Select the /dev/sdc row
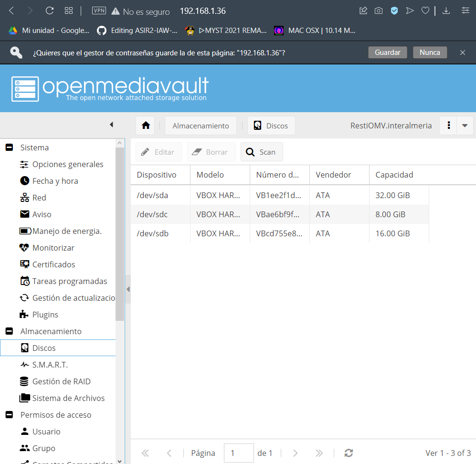The height and width of the screenshot is (464, 476). point(280,214)
